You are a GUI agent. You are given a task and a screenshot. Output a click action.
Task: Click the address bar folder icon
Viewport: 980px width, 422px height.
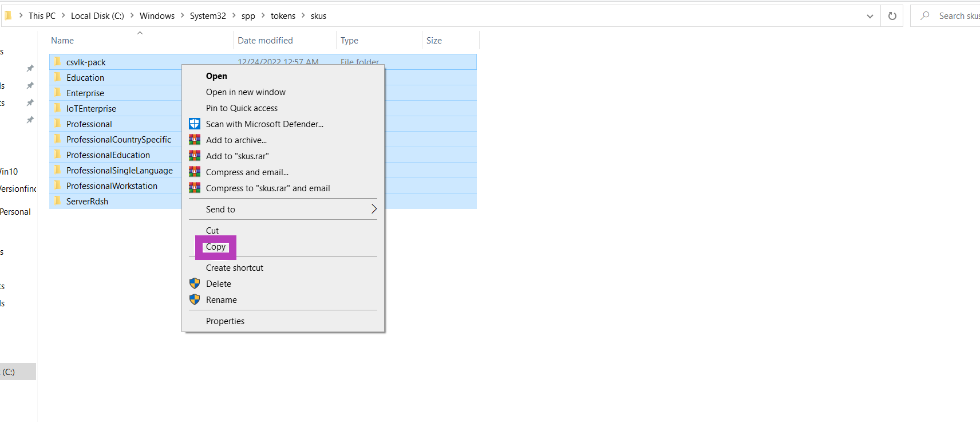[x=8, y=15]
